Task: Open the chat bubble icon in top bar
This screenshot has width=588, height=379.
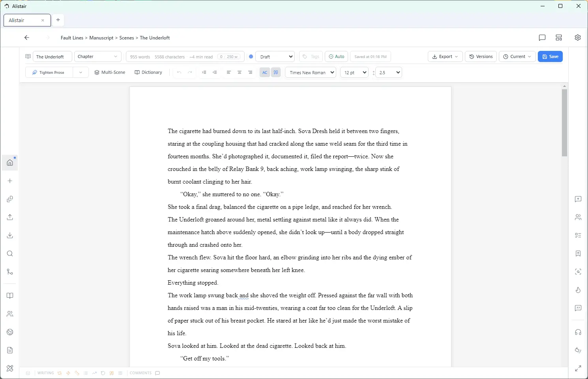Action: click(542, 38)
